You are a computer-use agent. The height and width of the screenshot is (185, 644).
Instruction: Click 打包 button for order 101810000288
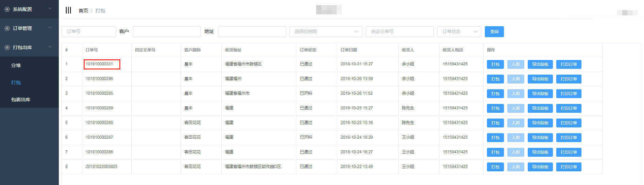click(495, 123)
